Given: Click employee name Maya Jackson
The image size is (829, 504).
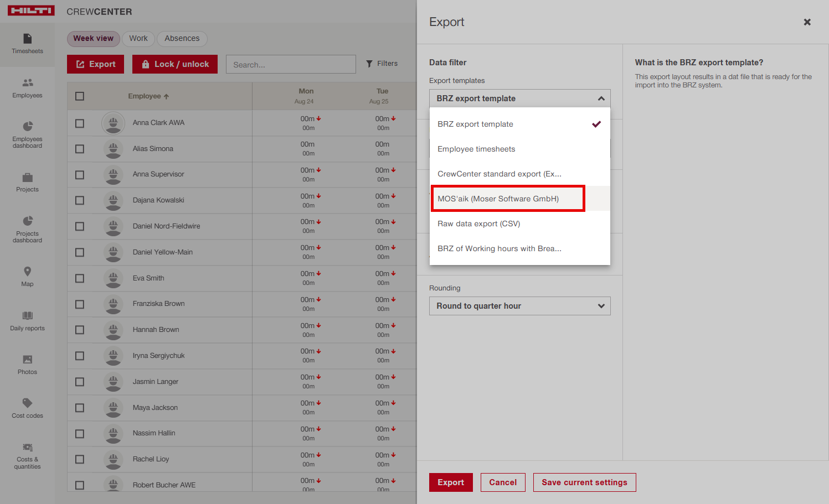Looking at the screenshot, I should (155, 408).
